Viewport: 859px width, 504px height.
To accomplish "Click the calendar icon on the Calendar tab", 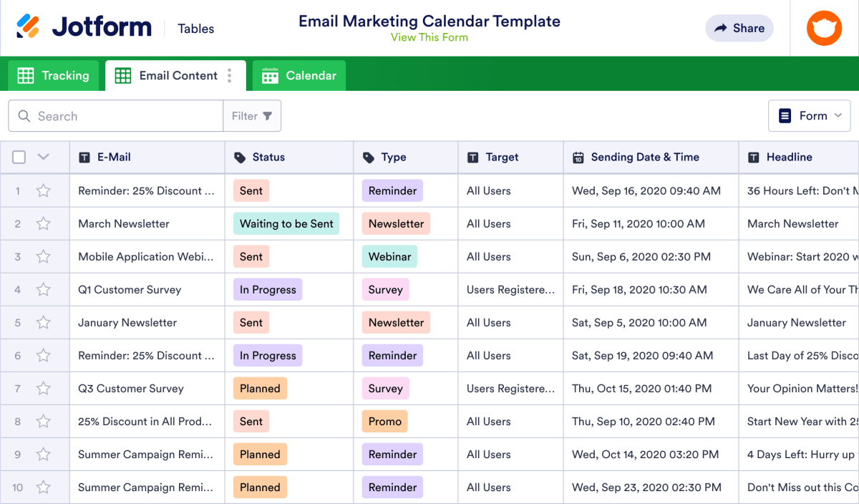I will pos(271,75).
